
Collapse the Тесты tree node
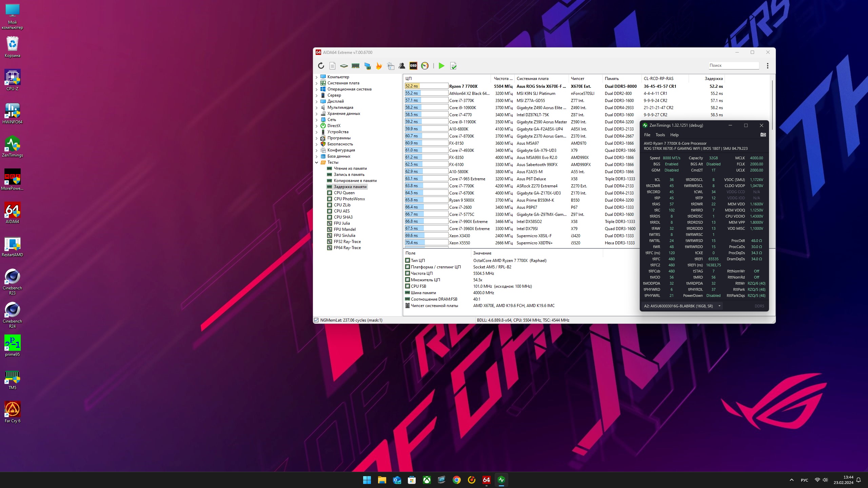[x=317, y=163]
